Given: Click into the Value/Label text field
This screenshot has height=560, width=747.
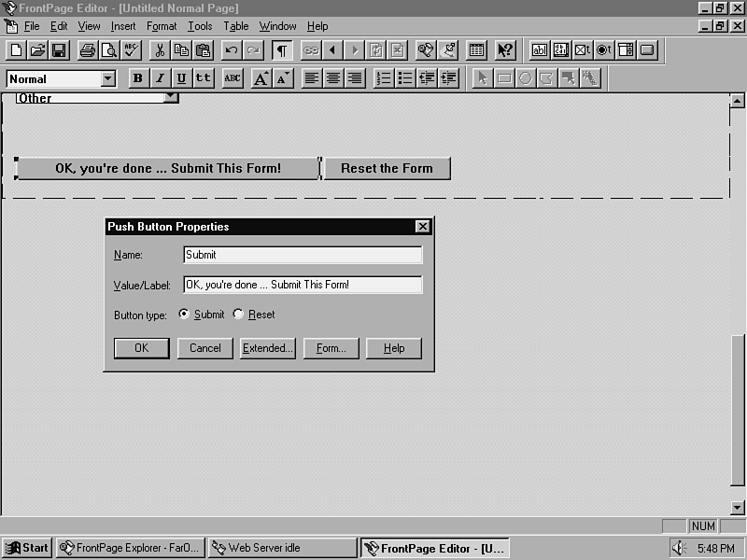Looking at the screenshot, I should point(303,285).
